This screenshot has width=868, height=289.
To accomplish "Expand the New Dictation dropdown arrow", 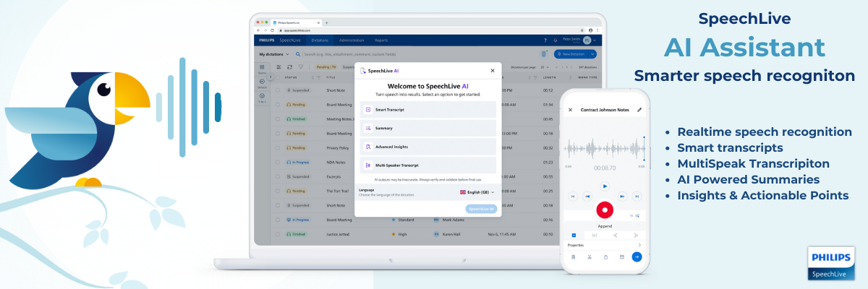I will tap(592, 54).
